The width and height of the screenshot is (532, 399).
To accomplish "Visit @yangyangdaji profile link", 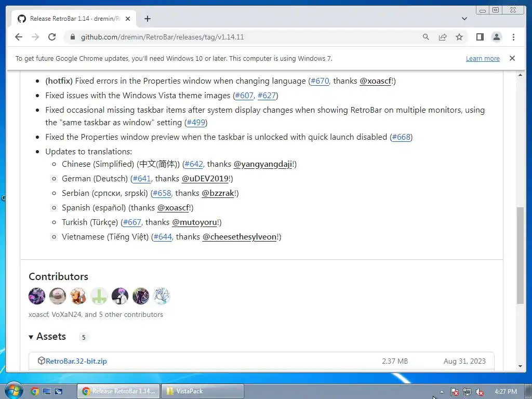I will tap(262, 164).
